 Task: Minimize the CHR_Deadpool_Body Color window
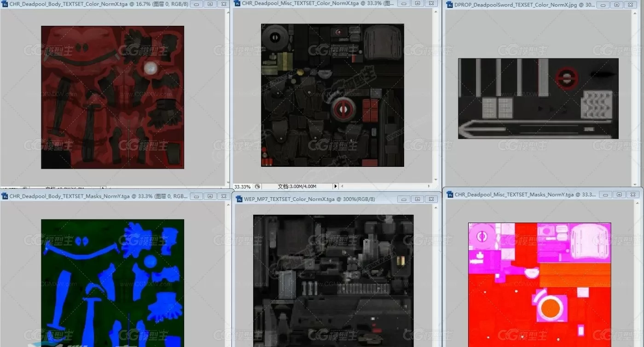pos(197,4)
